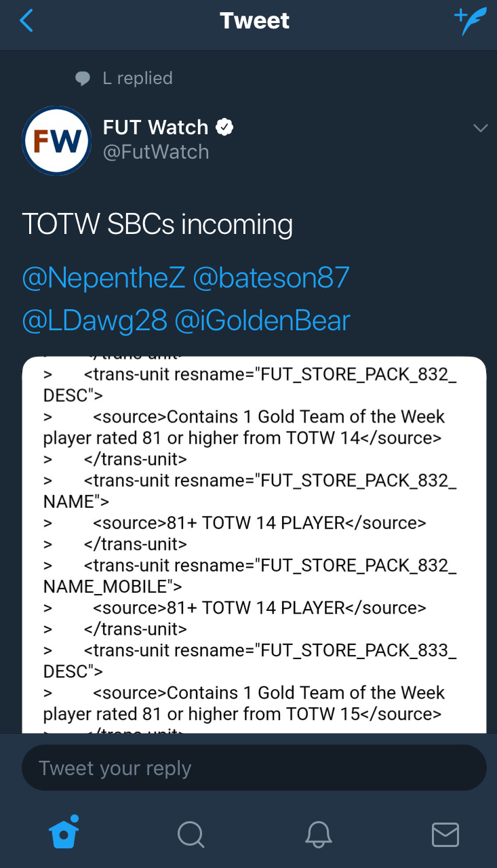497x868 pixels.
Task: Compose a new tweet with feather icon
Action: coord(470,21)
